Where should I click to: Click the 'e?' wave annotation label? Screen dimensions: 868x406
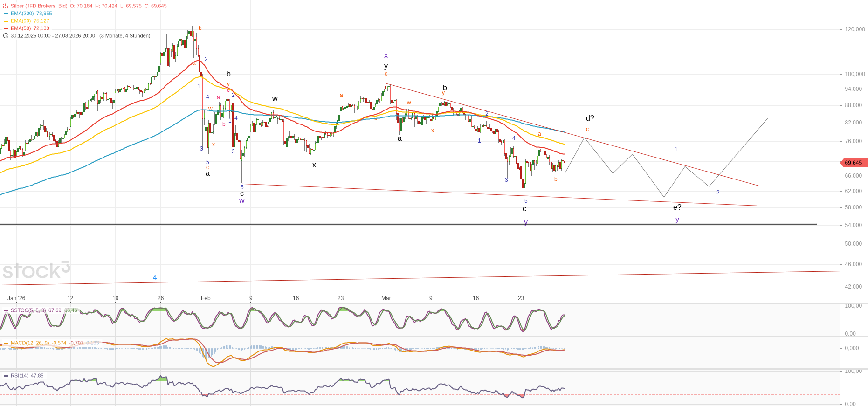pyautogui.click(x=677, y=207)
